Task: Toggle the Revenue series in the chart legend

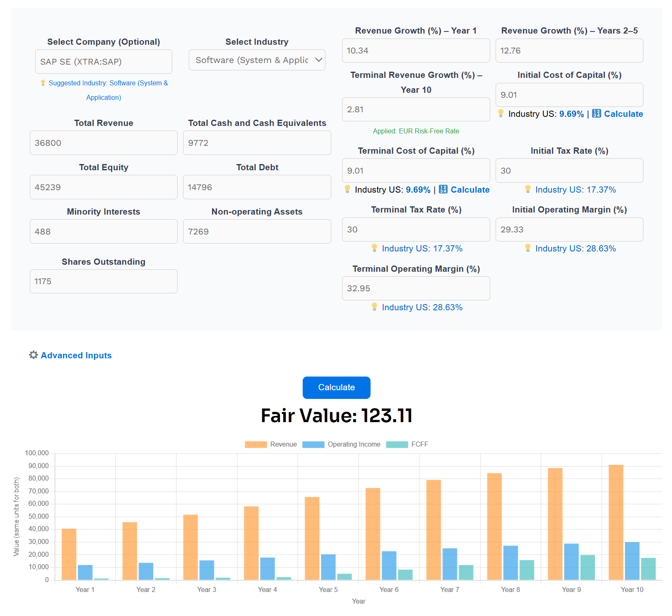Action: pos(270,444)
